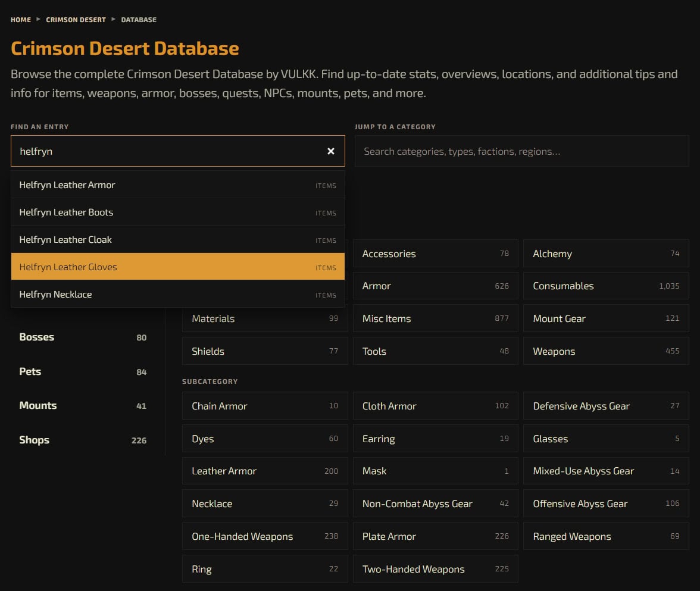
Task: Choose Non-Combat Abyss Gear subcategory
Action: click(x=435, y=504)
